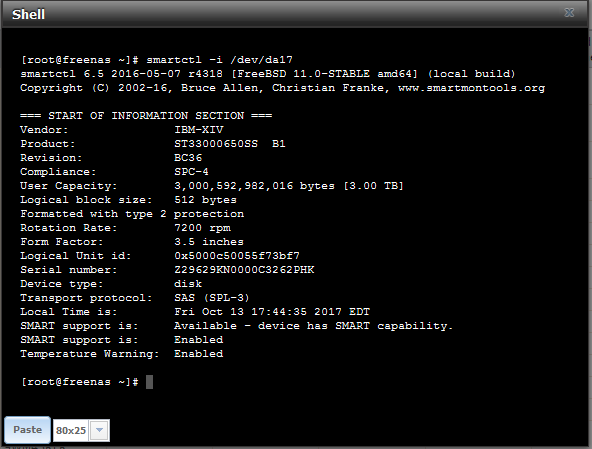Open the terminal size dropdown arrow

coord(99,430)
